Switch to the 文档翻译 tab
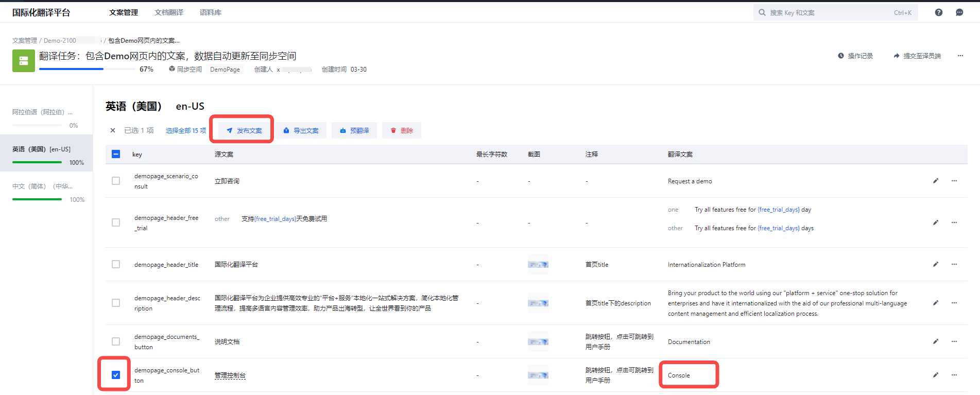The height and width of the screenshot is (395, 980). tap(168, 12)
